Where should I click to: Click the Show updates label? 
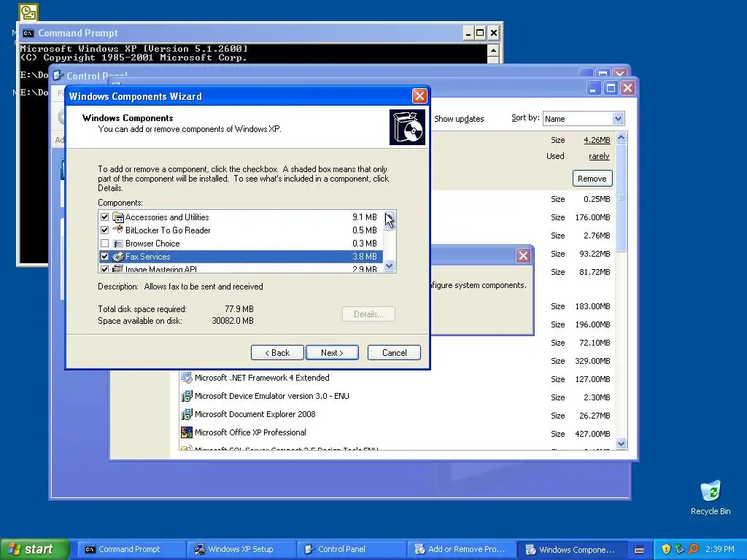pos(459,119)
